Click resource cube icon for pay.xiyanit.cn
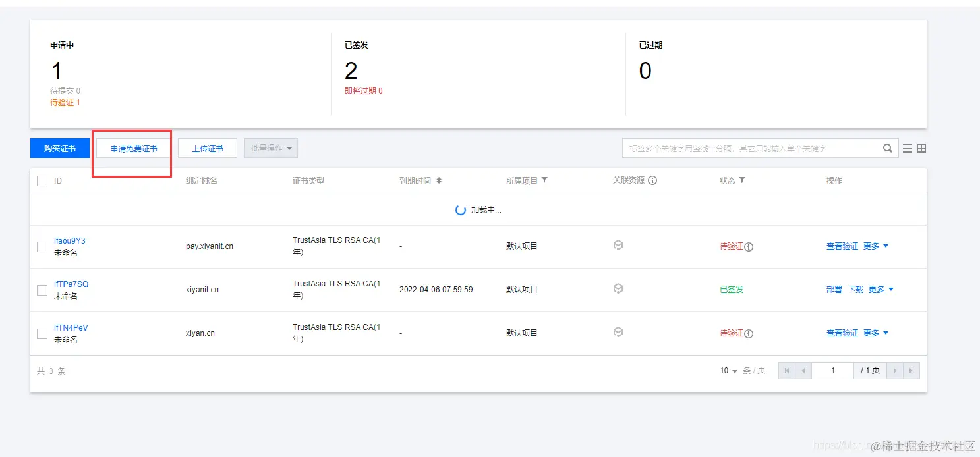Image resolution: width=980 pixels, height=457 pixels. (618, 245)
